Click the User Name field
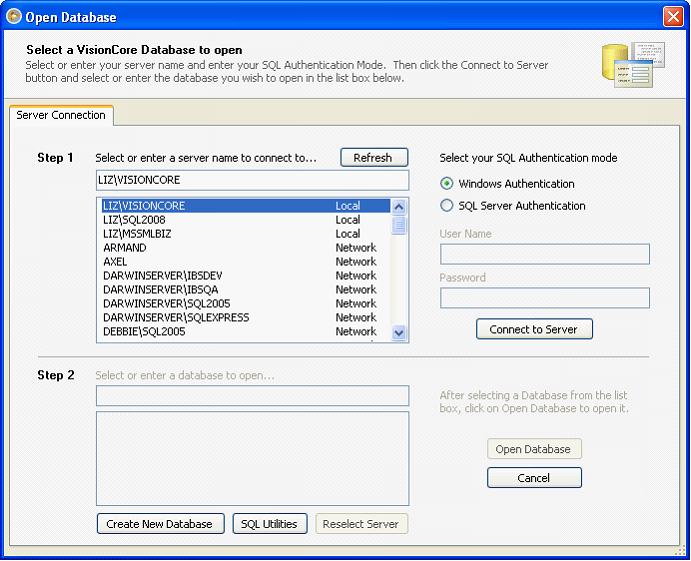Image resolution: width=691 pixels, height=561 pixels. pyautogui.click(x=545, y=254)
